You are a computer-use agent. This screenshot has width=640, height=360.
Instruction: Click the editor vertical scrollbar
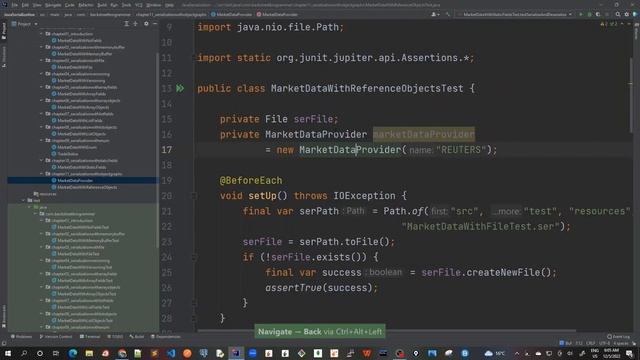tap(631, 96)
